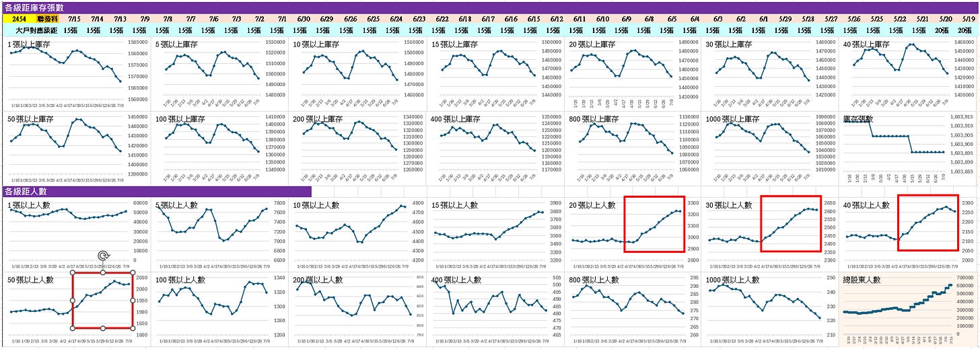Select the 800張以上庫存 chart

(x=633, y=148)
